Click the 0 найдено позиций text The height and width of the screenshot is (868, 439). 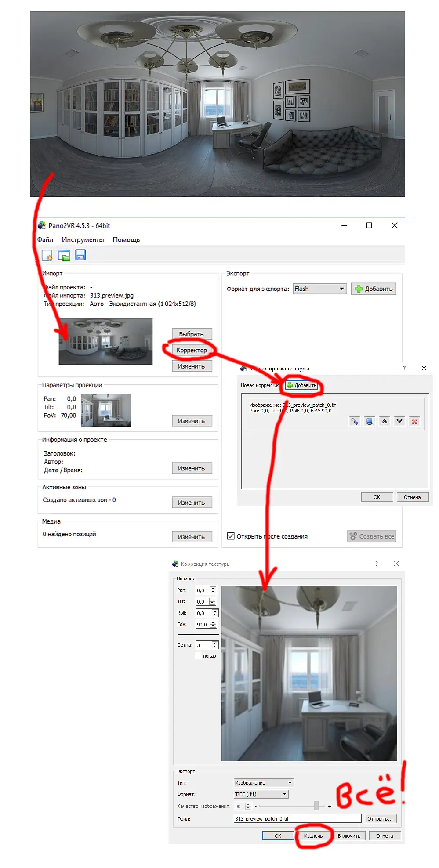point(69,534)
